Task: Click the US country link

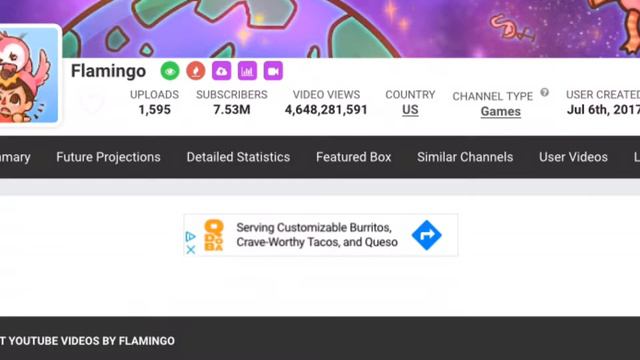Action: point(410,110)
